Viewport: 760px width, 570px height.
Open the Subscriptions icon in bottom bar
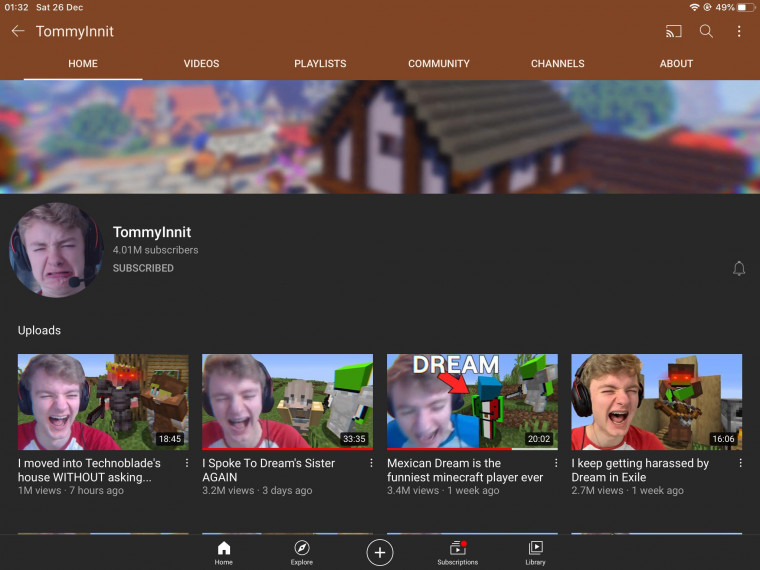click(457, 552)
